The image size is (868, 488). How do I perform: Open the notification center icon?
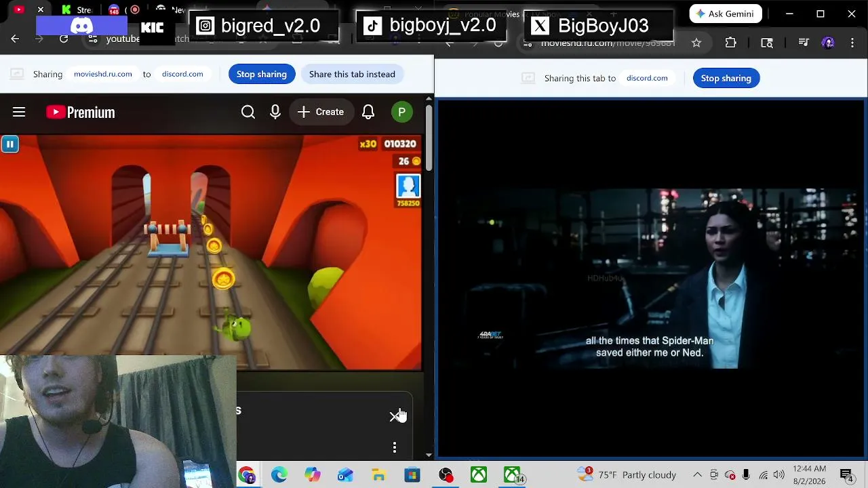point(847,475)
